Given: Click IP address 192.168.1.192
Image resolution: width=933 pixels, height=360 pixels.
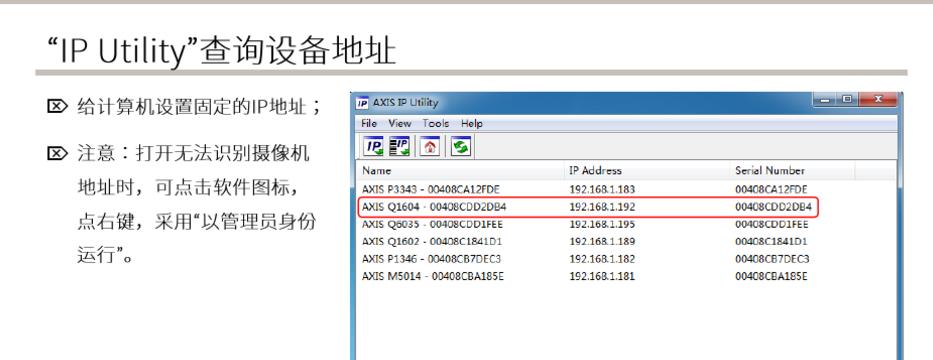Looking at the screenshot, I should coord(602,207).
